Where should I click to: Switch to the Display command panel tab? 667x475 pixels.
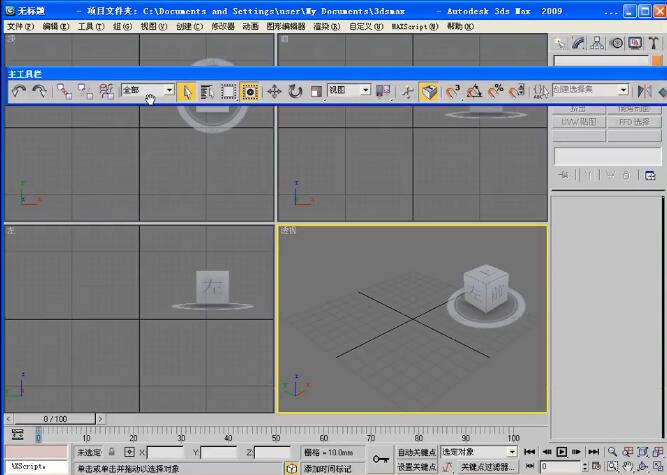(x=635, y=43)
